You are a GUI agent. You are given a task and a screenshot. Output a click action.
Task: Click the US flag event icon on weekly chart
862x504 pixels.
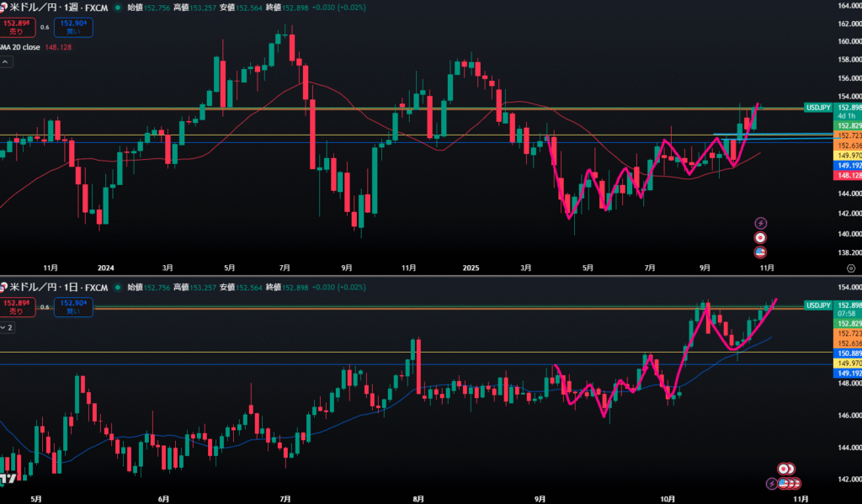(x=761, y=252)
